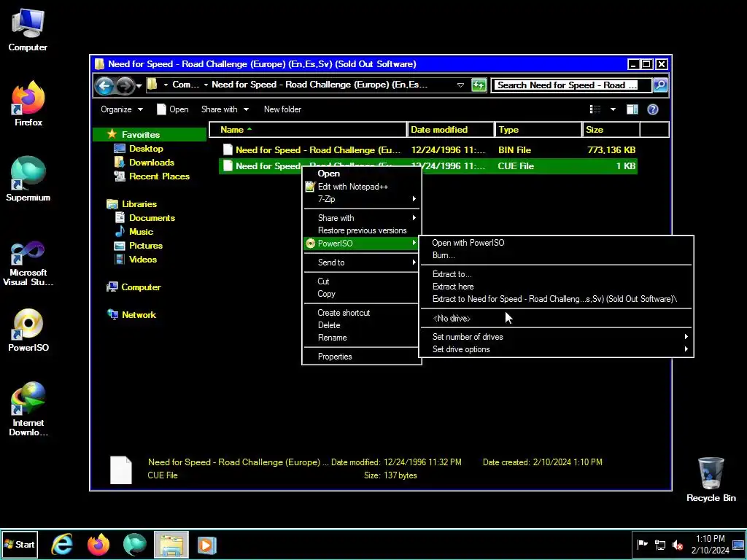Sort by the Name column header

click(308, 130)
